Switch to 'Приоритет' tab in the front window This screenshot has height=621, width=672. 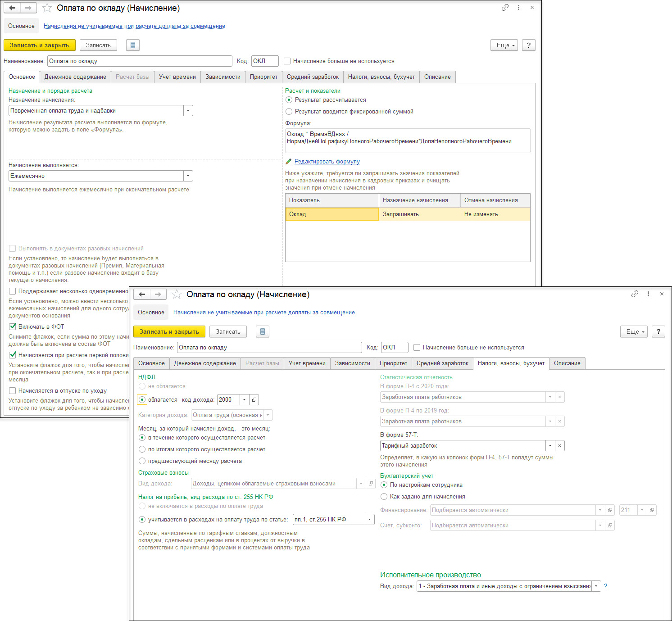[x=393, y=363]
